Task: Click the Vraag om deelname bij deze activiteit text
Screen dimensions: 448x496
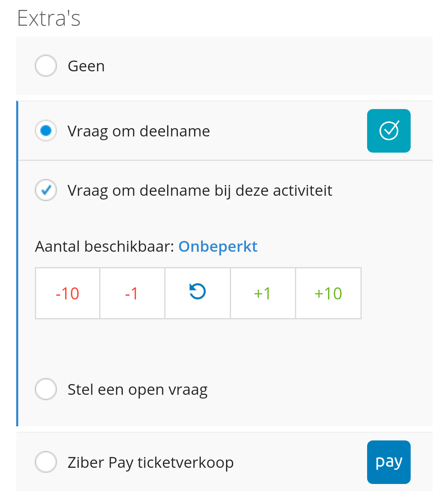Action: coord(200,191)
